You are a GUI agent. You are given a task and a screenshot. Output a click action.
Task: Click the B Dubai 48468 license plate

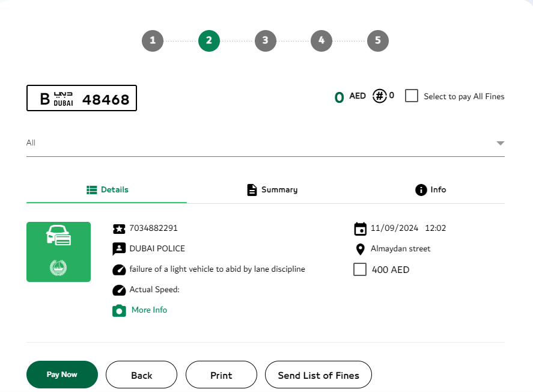82,99
